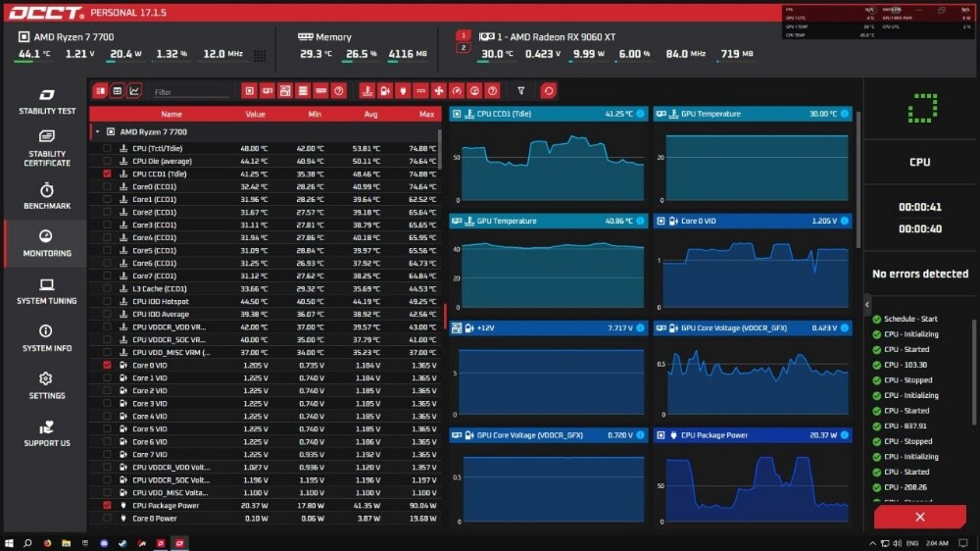Click the sensor Filter text field

191,92
